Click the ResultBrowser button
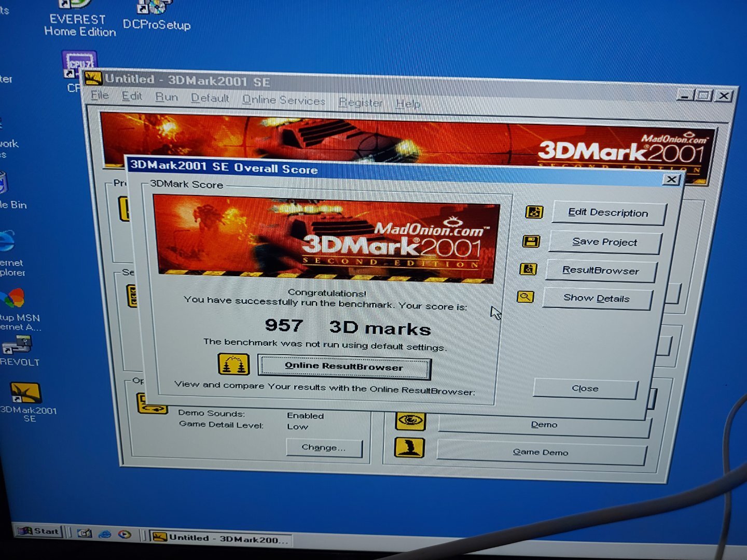The height and width of the screenshot is (560, 747). coord(601,271)
